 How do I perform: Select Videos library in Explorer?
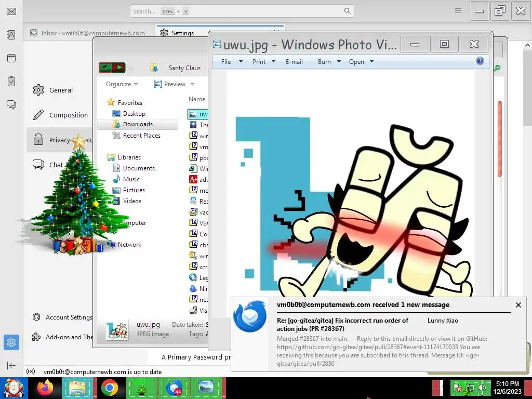[x=127, y=201]
